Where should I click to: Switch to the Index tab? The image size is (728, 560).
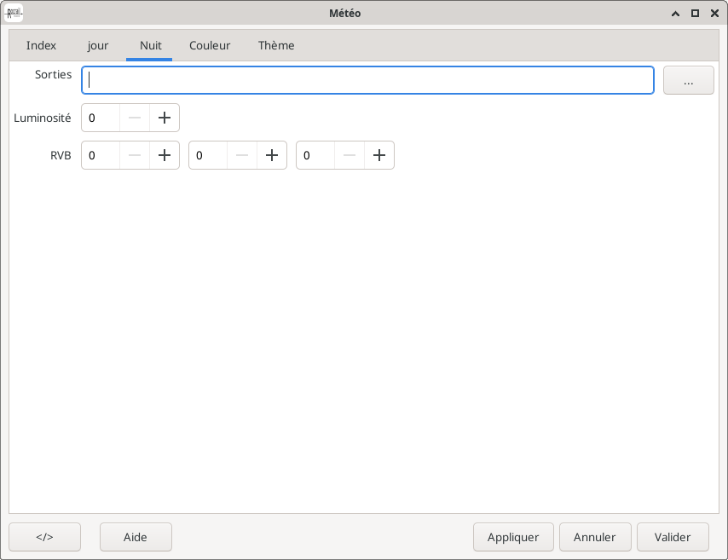click(x=41, y=46)
